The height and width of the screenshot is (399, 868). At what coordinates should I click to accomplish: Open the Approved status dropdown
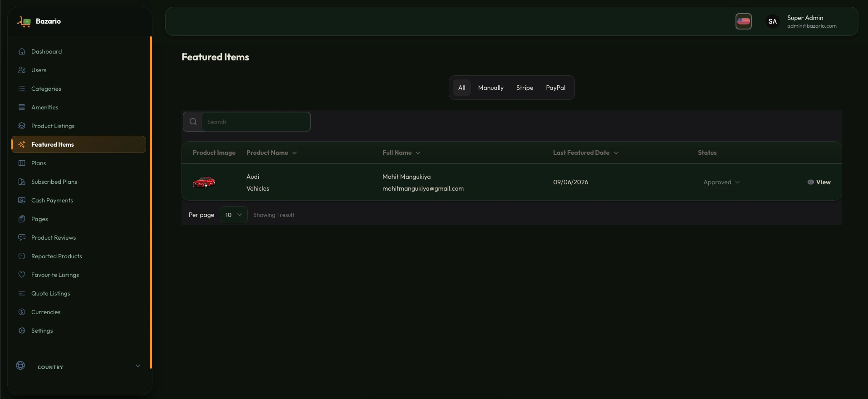(x=721, y=182)
